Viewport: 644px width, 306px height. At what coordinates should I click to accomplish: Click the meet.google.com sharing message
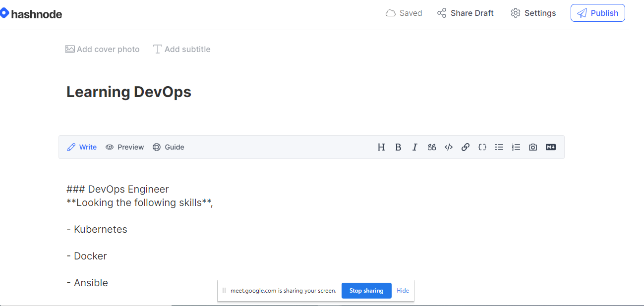pyautogui.click(x=284, y=291)
